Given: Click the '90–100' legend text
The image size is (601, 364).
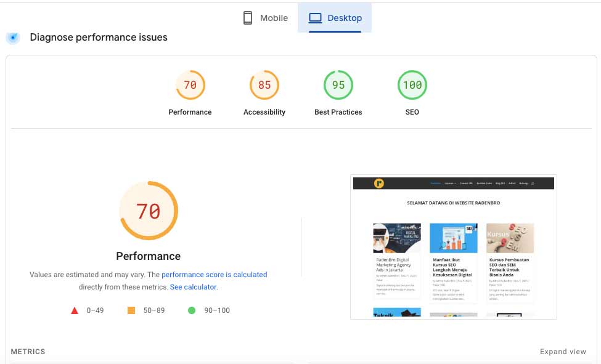Looking at the screenshot, I should [217, 310].
